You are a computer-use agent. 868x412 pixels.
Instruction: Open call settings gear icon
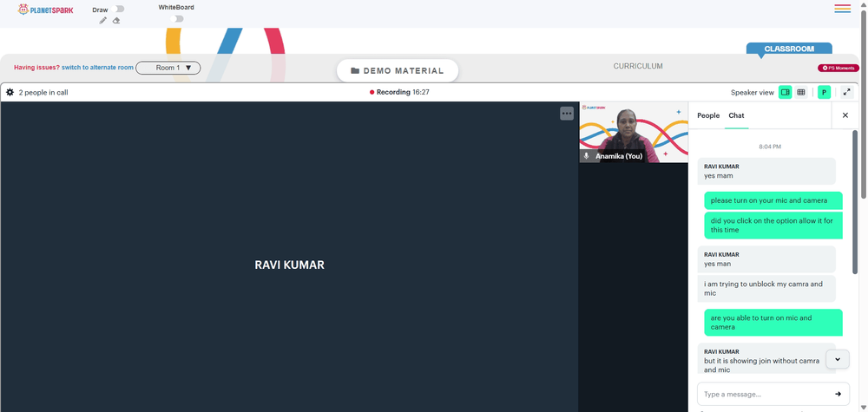coord(10,92)
